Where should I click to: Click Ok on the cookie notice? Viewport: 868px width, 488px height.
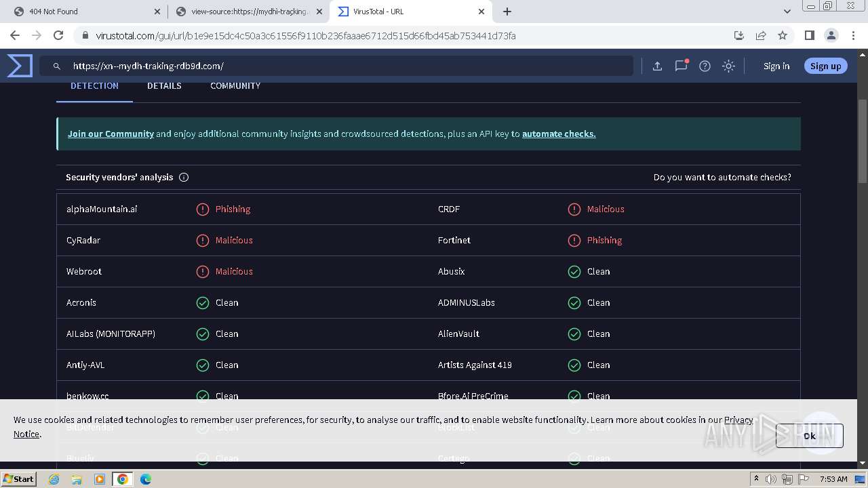[x=810, y=436]
